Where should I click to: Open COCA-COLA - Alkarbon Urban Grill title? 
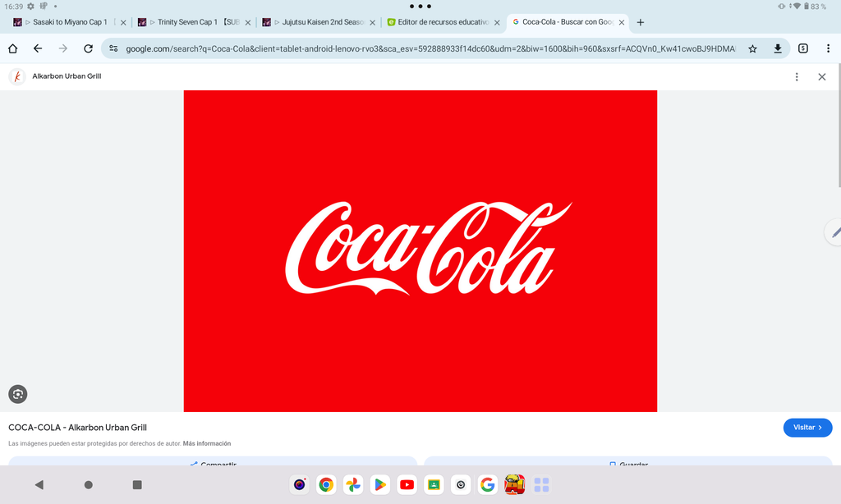77,428
